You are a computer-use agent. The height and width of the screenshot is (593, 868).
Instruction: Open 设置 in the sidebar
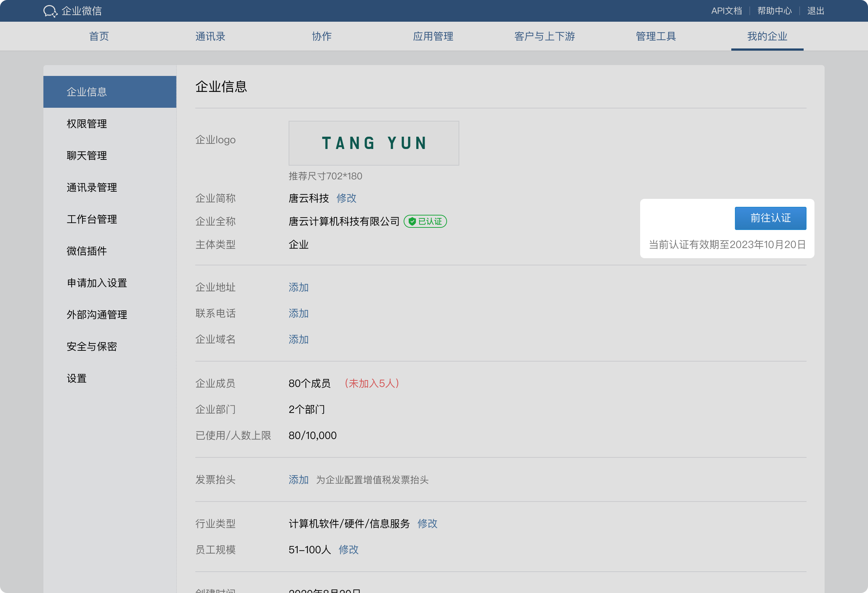110,378
